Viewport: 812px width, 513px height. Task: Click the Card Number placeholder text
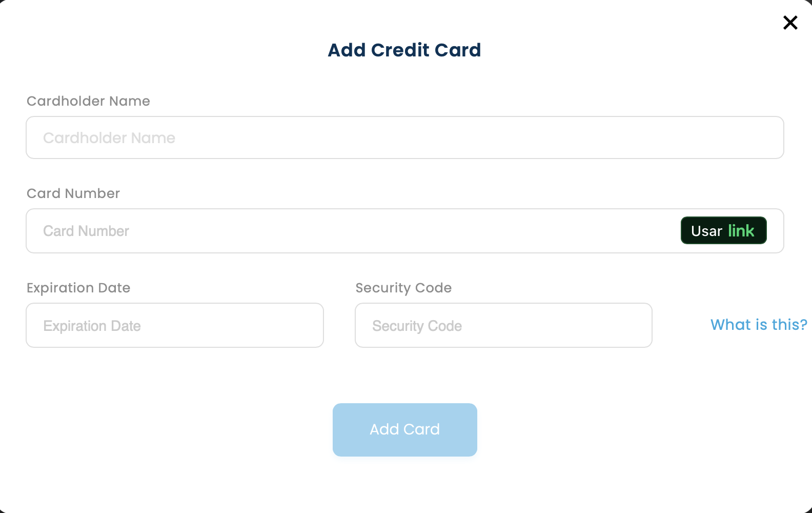[x=86, y=231]
